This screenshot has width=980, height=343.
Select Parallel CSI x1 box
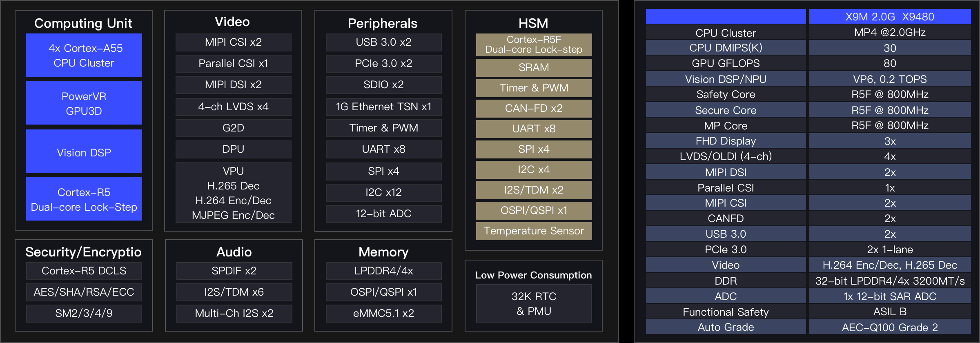tap(233, 64)
